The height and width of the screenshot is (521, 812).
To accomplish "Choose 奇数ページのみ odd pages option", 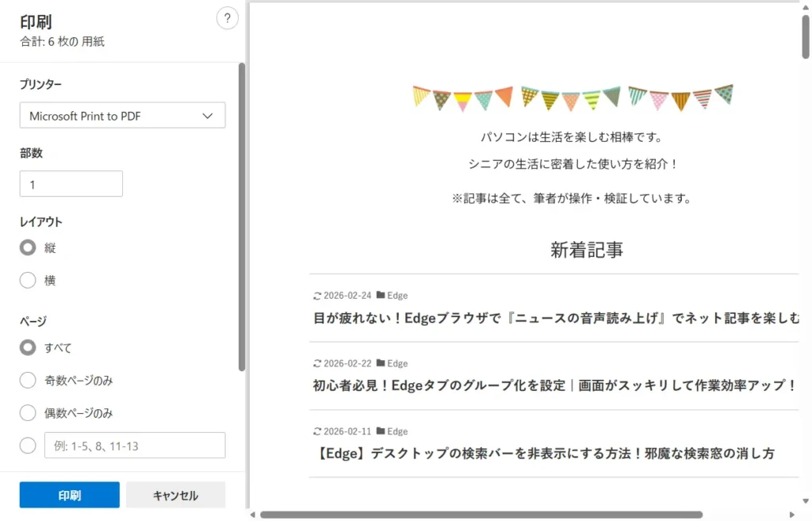I will coord(28,381).
